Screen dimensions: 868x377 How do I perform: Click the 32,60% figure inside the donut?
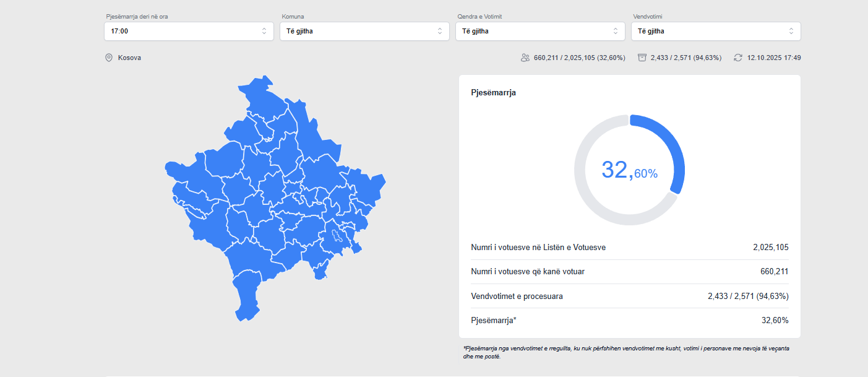pyautogui.click(x=629, y=170)
